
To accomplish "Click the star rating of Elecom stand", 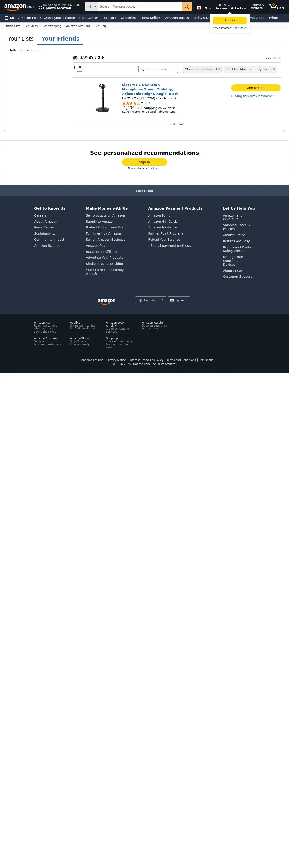I will pos(131,103).
